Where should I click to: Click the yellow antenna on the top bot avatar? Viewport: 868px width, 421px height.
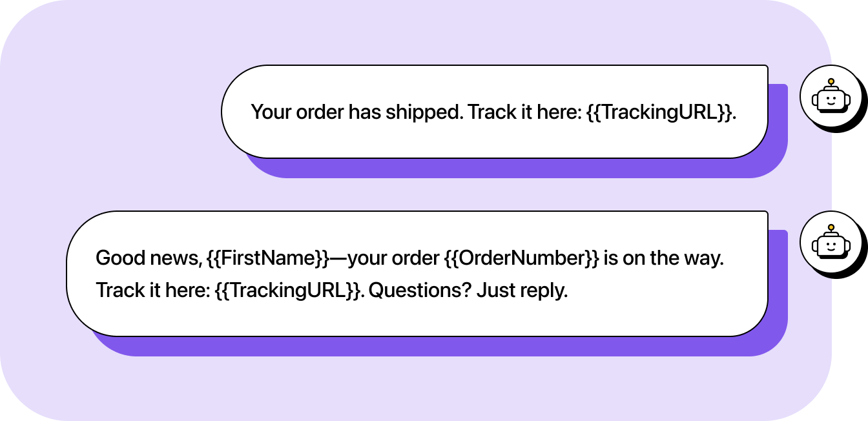831,82
